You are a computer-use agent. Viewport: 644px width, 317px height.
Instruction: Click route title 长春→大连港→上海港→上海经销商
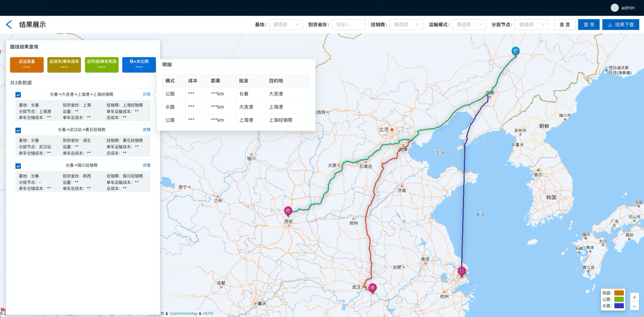[x=82, y=94]
